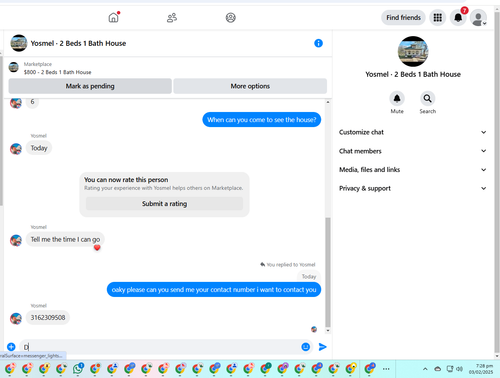Viewport: 500px width, 378px height.
Task: Click the reply arrow beside You replied to Yosmel
Action: coord(262,264)
